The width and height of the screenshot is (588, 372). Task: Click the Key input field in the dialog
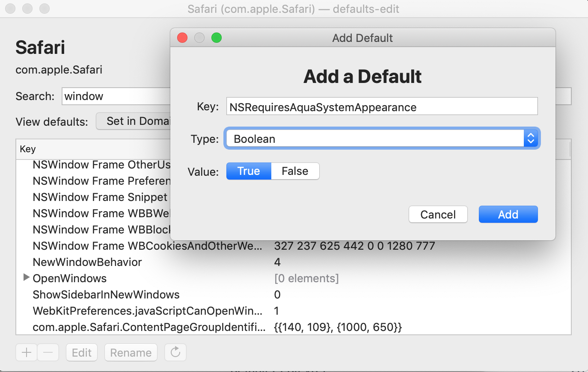click(x=382, y=106)
